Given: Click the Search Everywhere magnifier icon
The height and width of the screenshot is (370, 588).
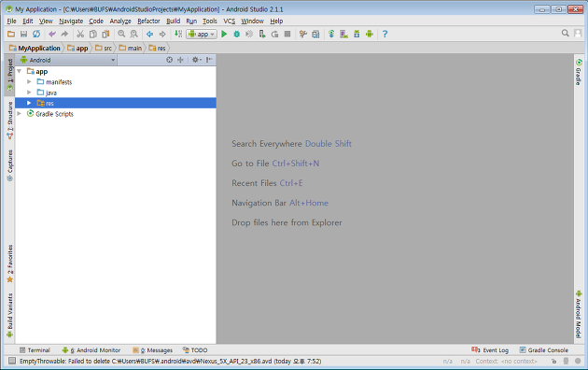Looking at the screenshot, I should (565, 34).
